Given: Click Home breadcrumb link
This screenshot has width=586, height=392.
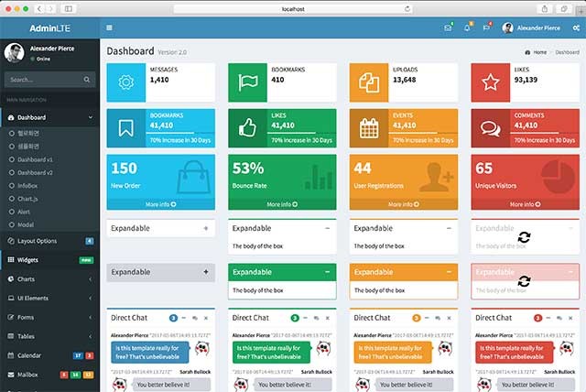Looking at the screenshot, I should click(x=536, y=52).
